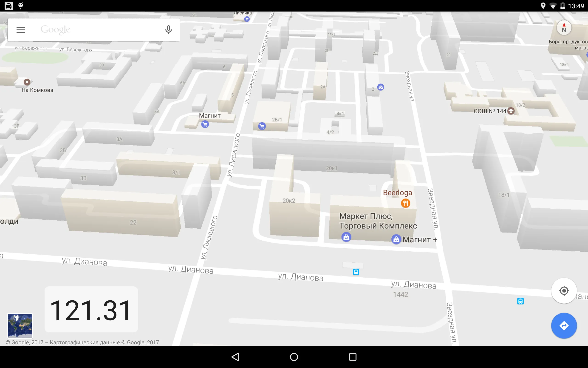Switch to satellite view thumbnail

coord(20,326)
